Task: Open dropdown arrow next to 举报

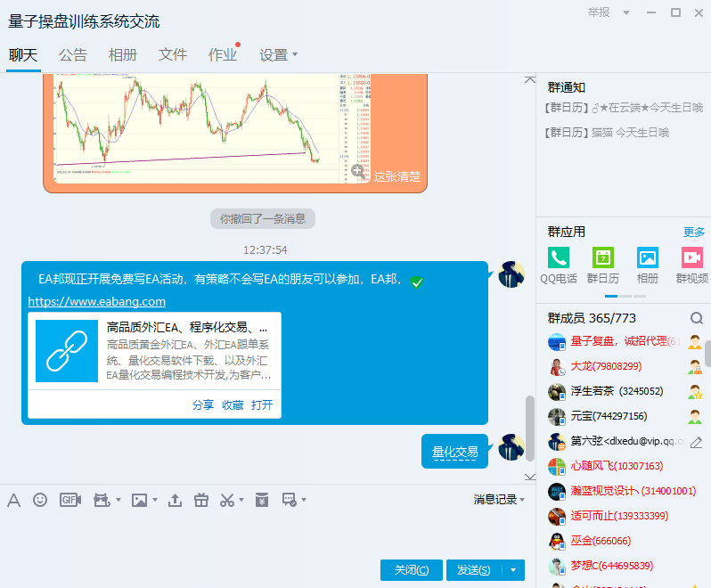Action: 626,12
